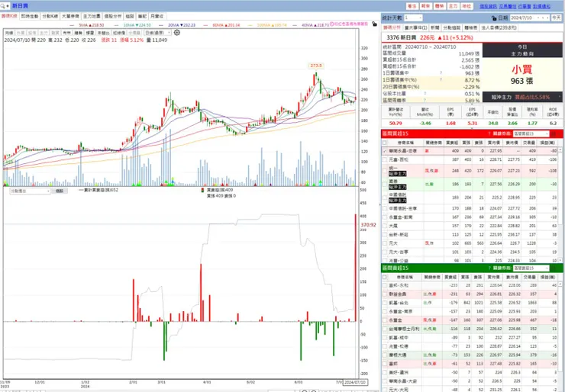565x392 pixels.
Task: Click help icon next to 1日籌碼集中
Action: pyautogui.click(x=441, y=73)
